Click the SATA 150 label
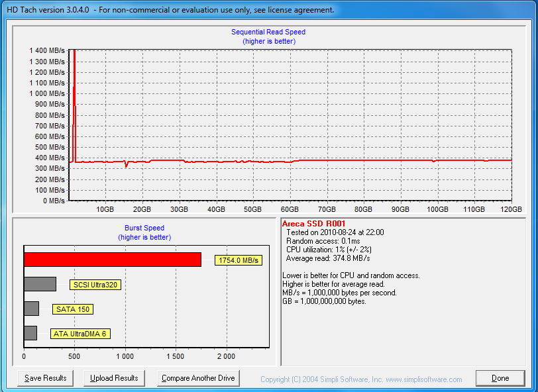The height and width of the screenshot is (392, 538). (x=73, y=309)
